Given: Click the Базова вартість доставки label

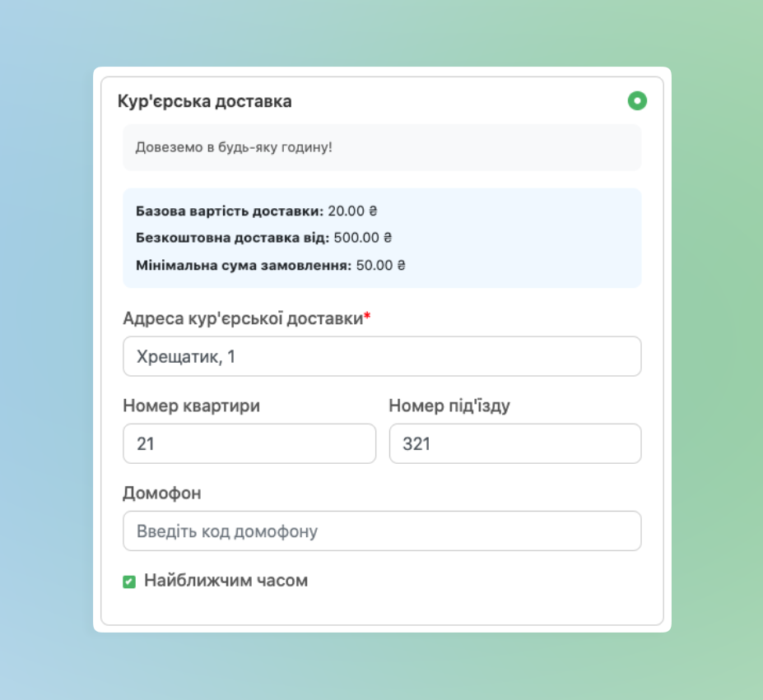Looking at the screenshot, I should click(x=230, y=211).
